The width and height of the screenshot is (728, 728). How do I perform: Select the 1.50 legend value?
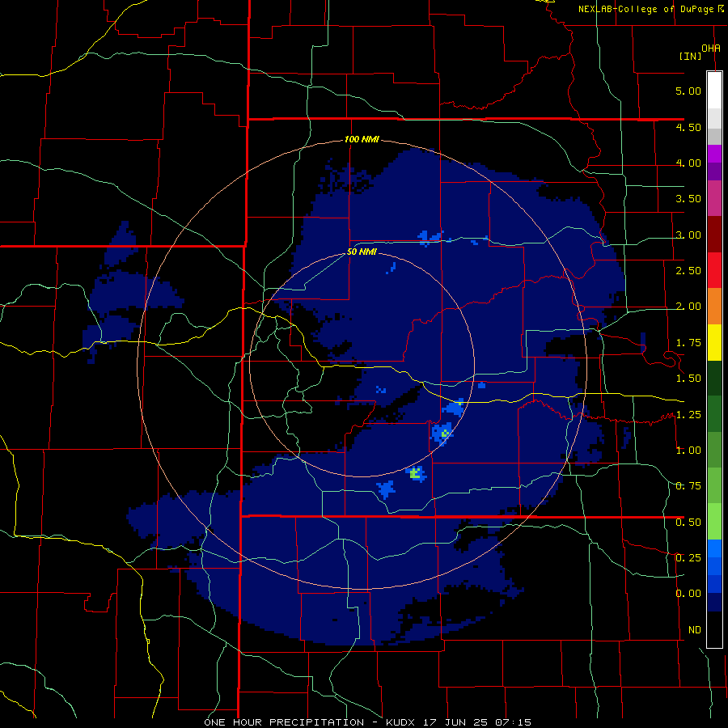click(x=688, y=379)
